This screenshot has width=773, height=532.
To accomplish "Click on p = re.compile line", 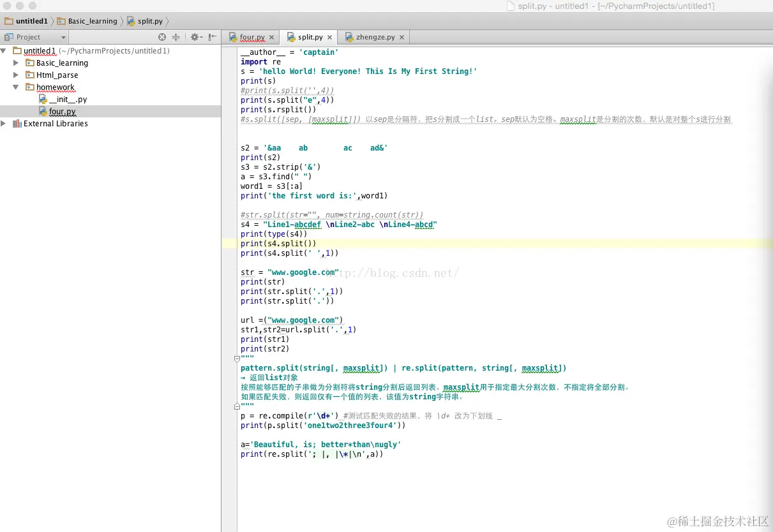I will [x=371, y=416].
